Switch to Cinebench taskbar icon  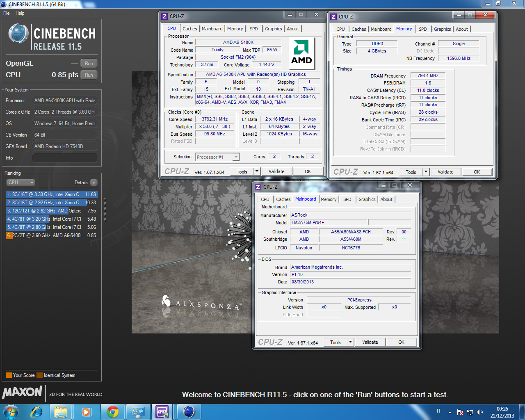pos(188,412)
